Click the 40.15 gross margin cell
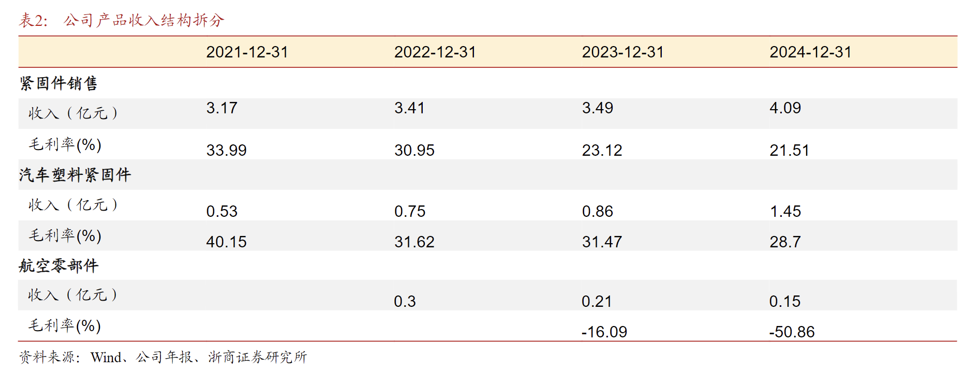Image resolution: width=980 pixels, height=371 pixels. click(x=226, y=242)
